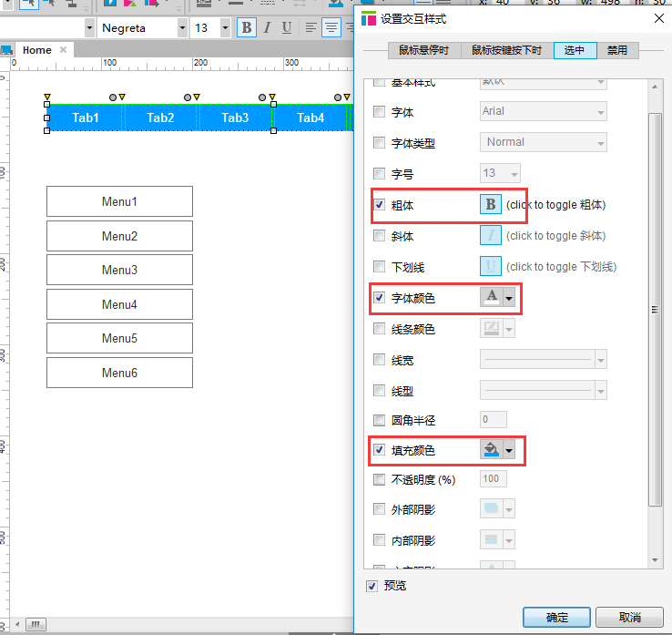Open toolbar font size dropdown arrow

point(225,28)
